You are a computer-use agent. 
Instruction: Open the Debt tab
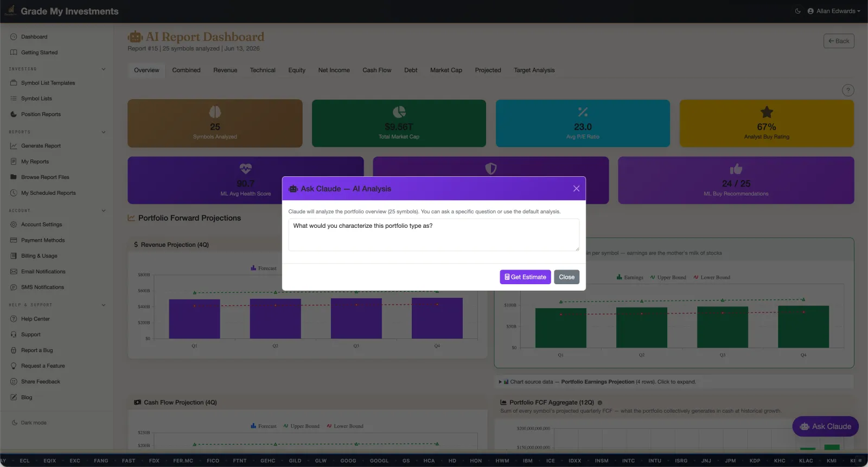[411, 71]
